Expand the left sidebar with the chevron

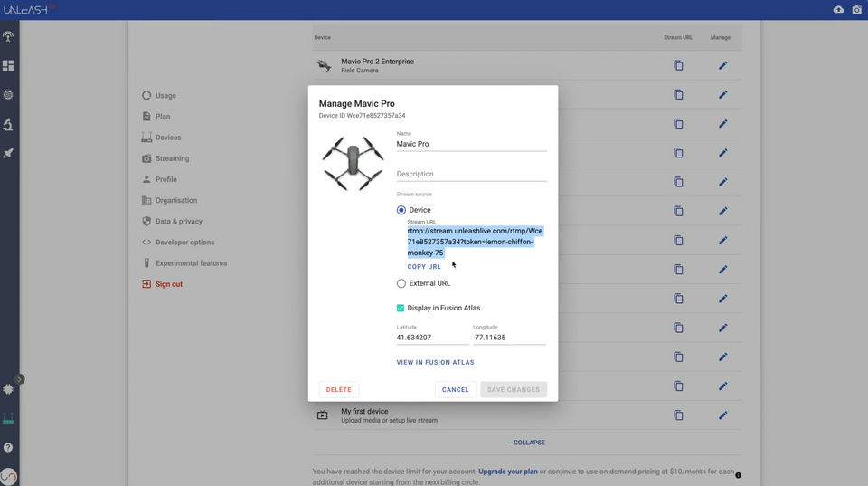coord(19,379)
